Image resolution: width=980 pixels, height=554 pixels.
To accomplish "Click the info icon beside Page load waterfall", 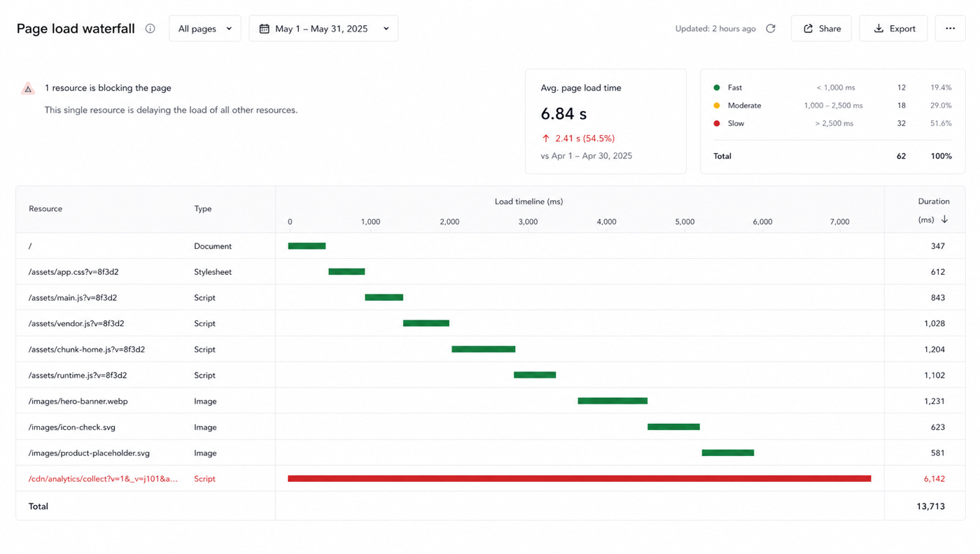I will (150, 29).
